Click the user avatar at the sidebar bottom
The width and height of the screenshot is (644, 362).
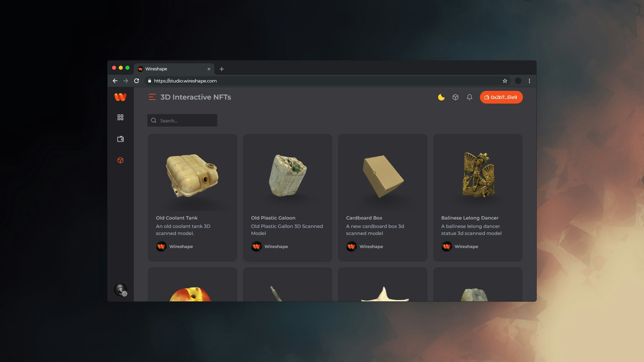point(120,290)
